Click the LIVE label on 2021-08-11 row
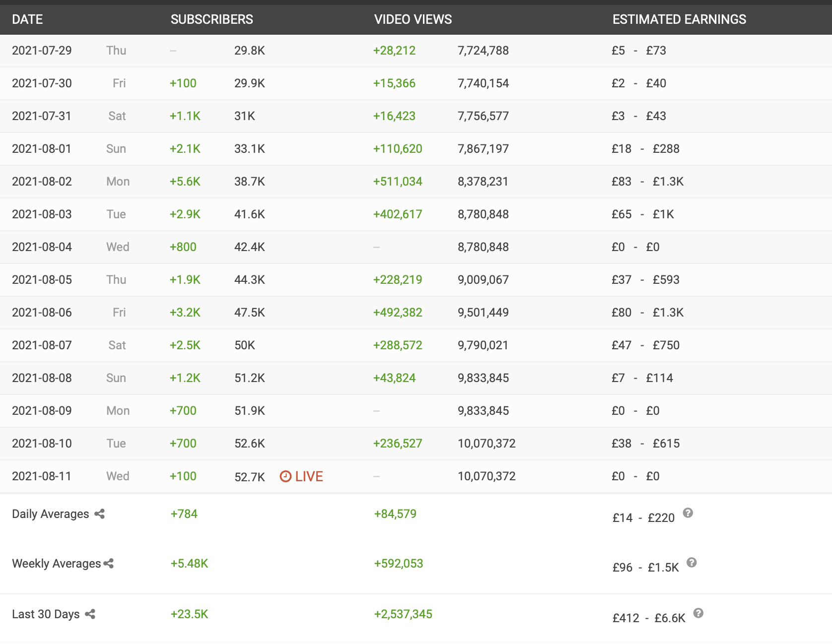The image size is (832, 644). [309, 476]
